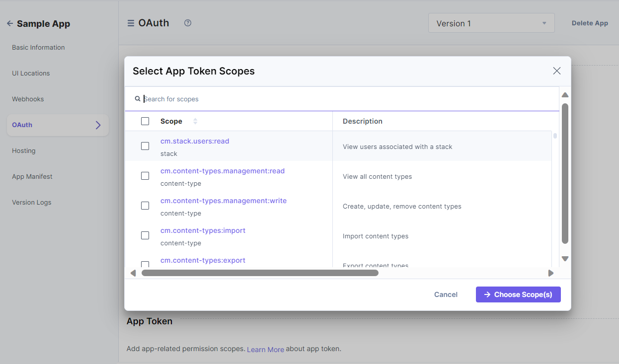Click the horizontal scrollbar right arrow
The image size is (619, 364).
550,273
